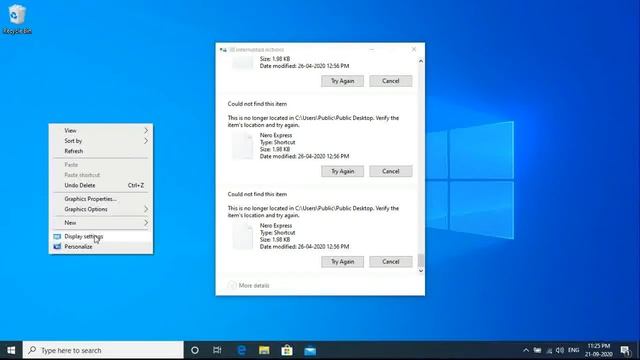The height and width of the screenshot is (360, 640).
Task: Expand arrow next to Graphics Options
Action: pos(146,209)
